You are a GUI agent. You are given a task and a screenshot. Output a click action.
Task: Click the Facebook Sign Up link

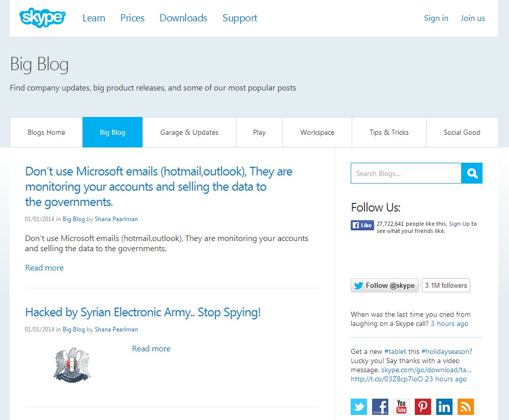pos(459,224)
